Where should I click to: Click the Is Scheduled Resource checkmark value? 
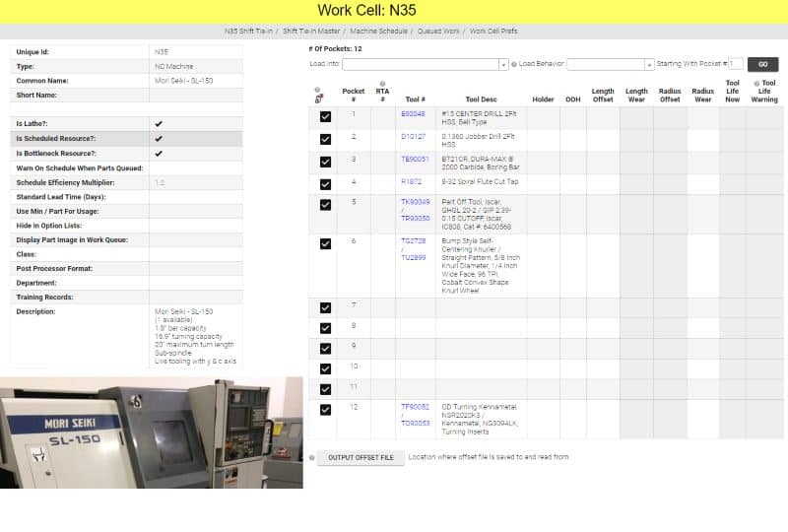[x=159, y=139]
